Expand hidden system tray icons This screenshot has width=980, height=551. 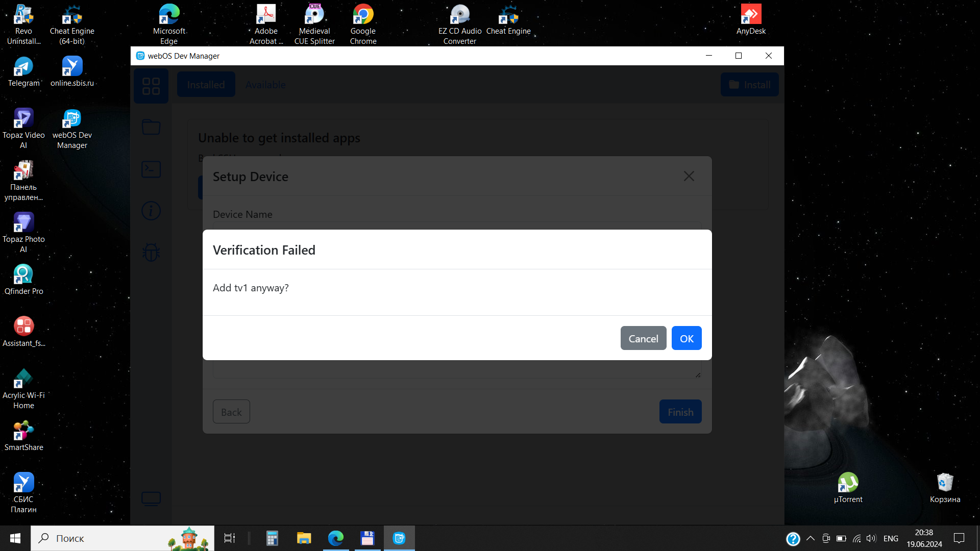(810, 538)
